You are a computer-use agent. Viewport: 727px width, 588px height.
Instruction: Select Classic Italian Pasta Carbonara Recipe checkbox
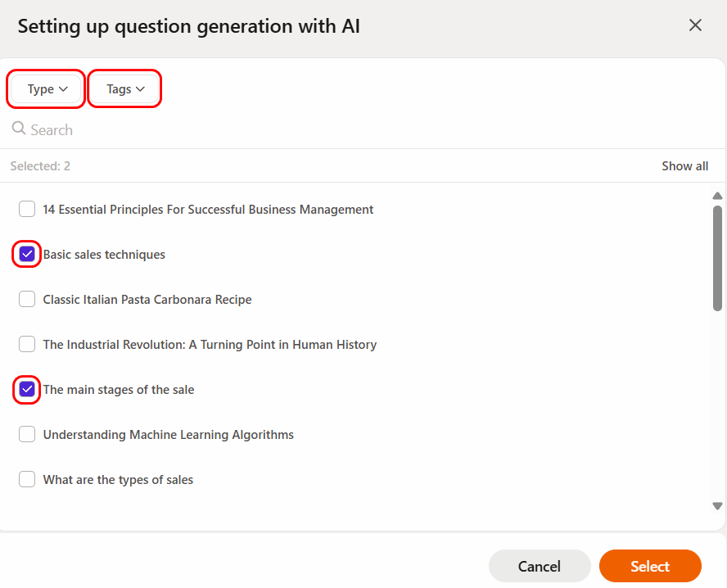pos(27,300)
